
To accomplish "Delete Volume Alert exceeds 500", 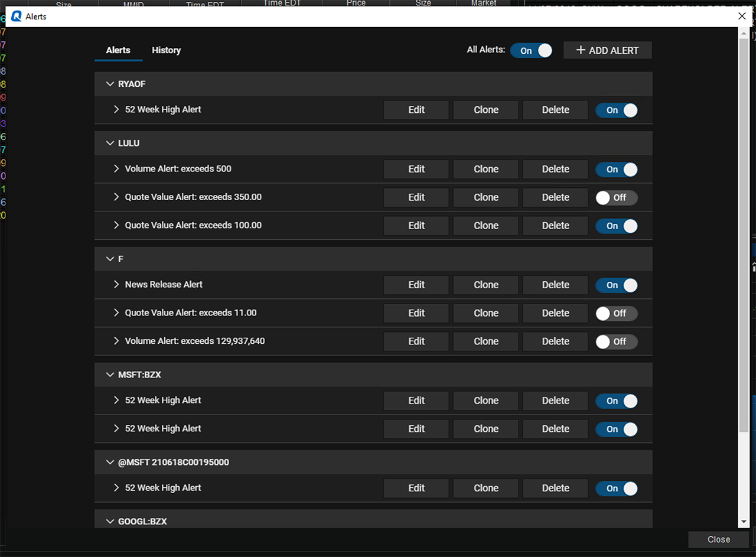I will 556,169.
